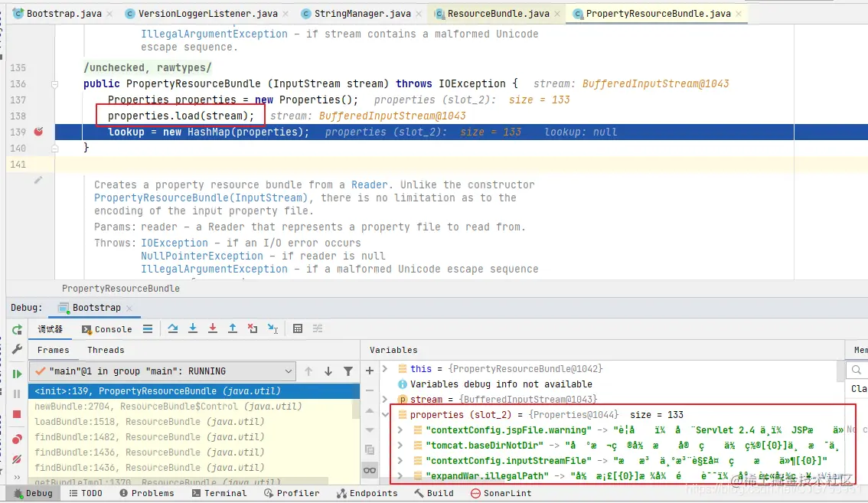This screenshot has width=868, height=503.
Task: Expand the 'this' variable node
Action: point(385,368)
